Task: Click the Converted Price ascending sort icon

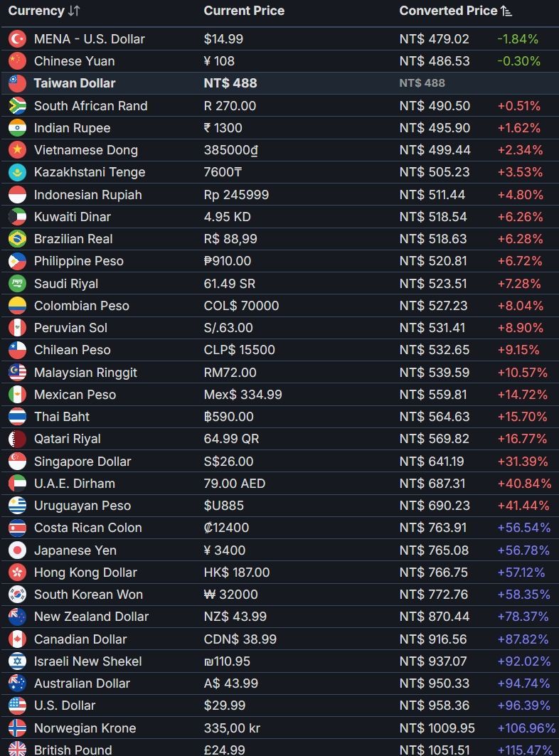Action: click(x=506, y=11)
